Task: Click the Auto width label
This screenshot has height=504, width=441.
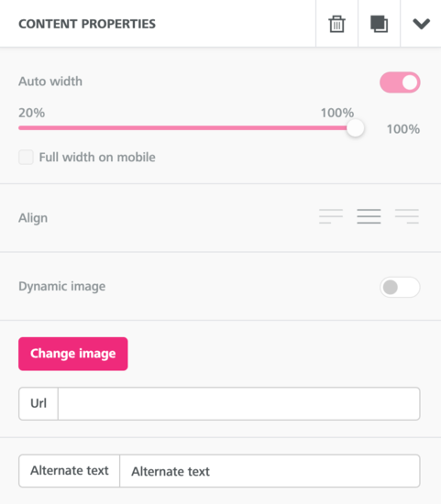Action: (50, 82)
